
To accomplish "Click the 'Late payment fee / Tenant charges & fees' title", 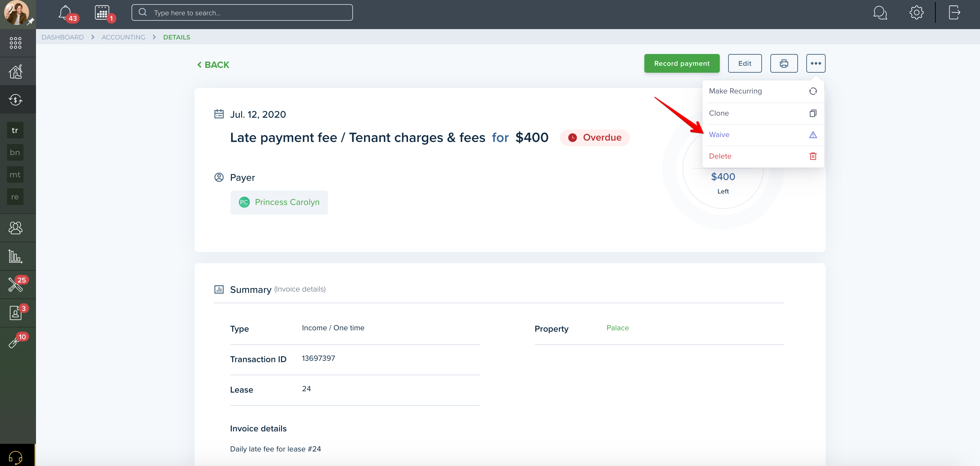I will (x=357, y=137).
